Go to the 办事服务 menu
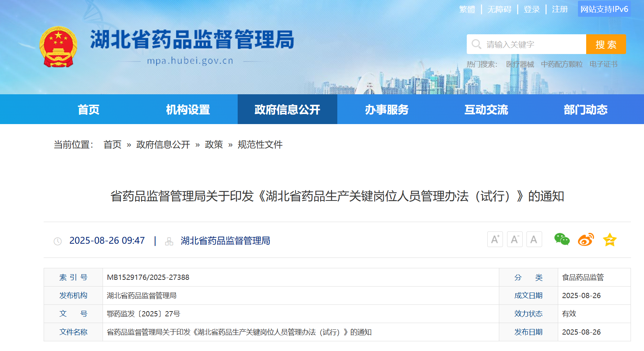 click(x=387, y=110)
